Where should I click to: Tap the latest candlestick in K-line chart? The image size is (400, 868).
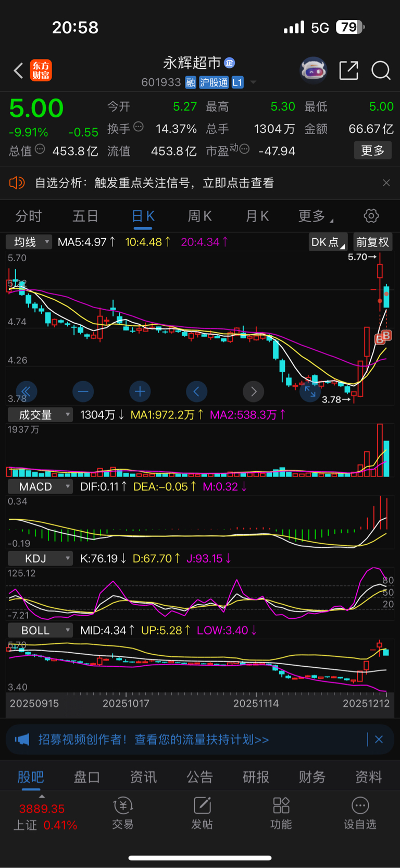[386, 296]
